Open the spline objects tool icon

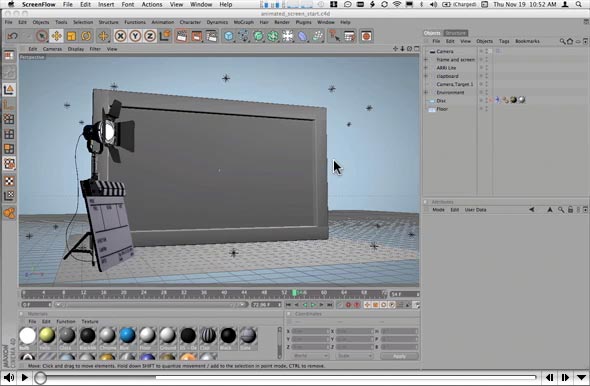(x=243, y=36)
